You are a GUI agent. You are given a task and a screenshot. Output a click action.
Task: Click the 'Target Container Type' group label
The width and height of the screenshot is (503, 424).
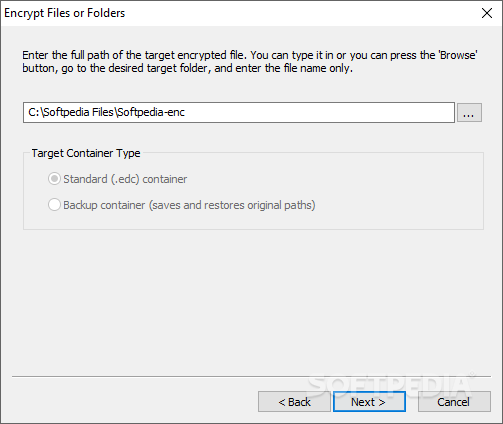[86, 153]
